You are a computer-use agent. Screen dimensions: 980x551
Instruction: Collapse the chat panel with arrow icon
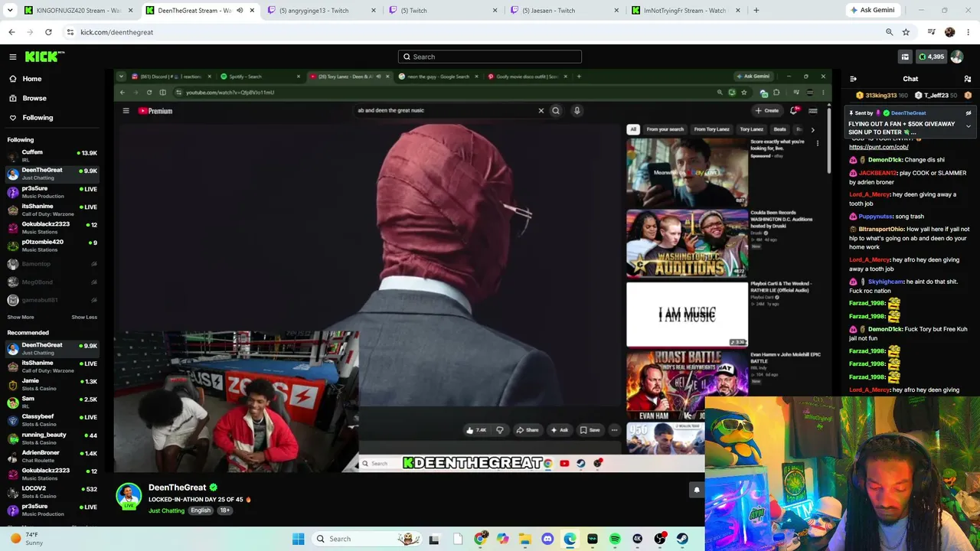point(853,79)
